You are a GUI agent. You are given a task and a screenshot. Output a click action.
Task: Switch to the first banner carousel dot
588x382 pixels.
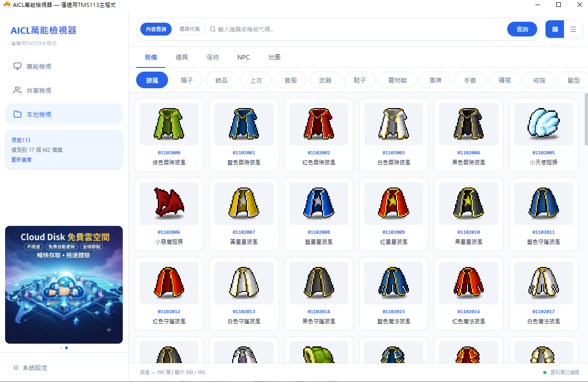[x=61, y=348]
